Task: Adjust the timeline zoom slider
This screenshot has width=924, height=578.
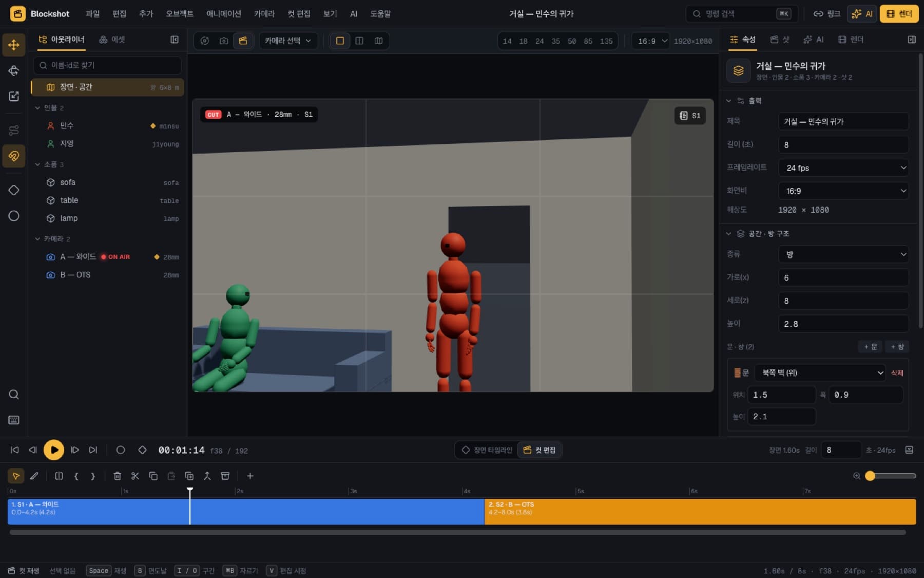Action: (x=891, y=476)
